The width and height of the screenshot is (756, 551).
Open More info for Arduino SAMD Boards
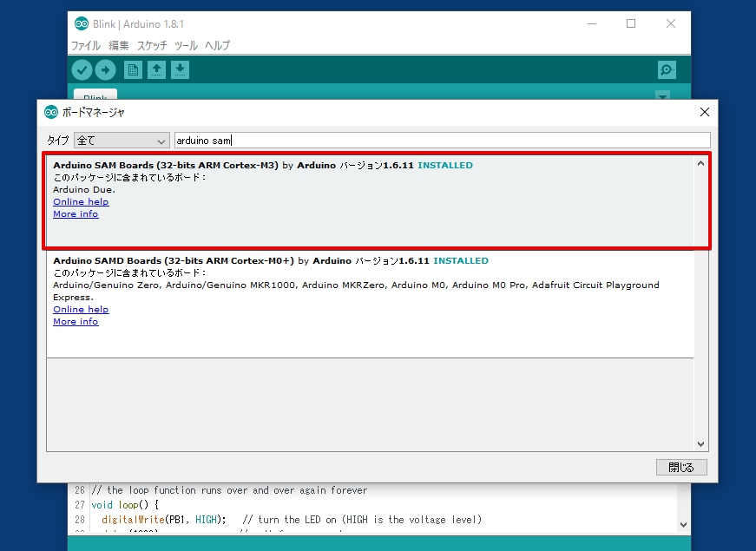point(76,321)
